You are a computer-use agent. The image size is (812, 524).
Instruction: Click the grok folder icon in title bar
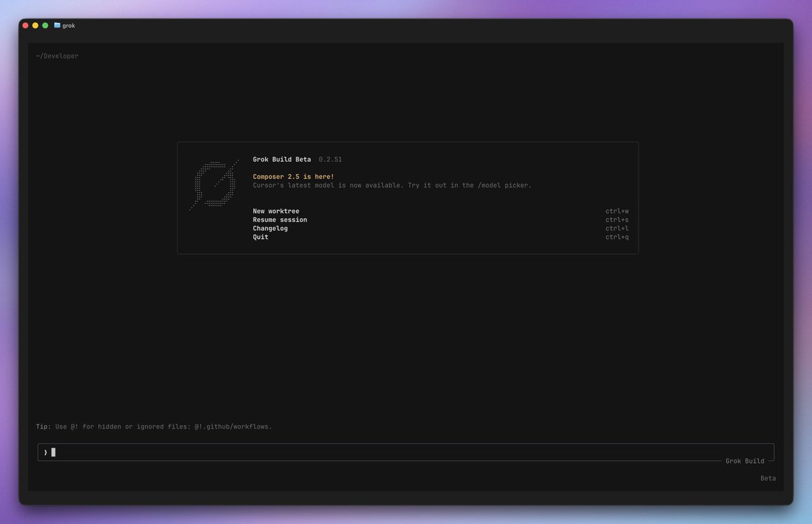point(58,25)
